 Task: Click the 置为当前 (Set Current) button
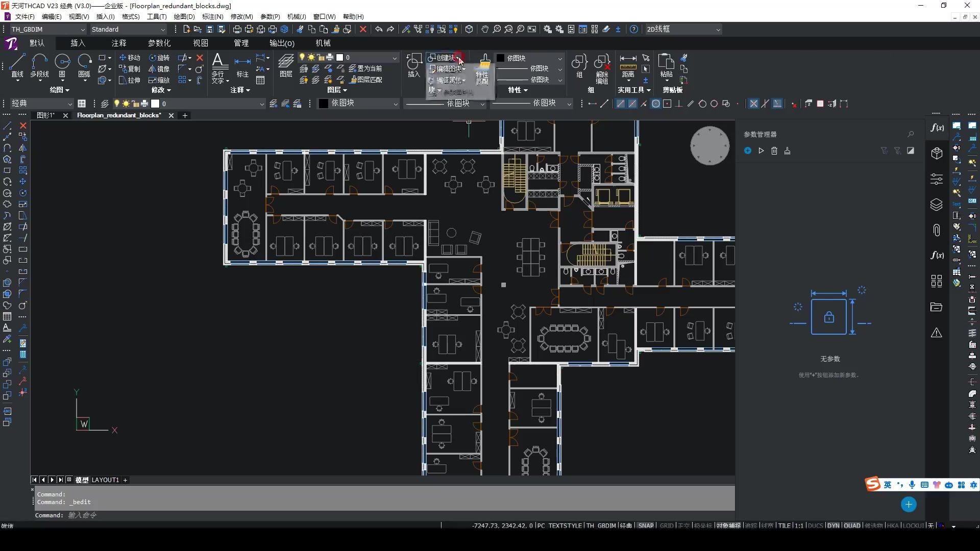365,68
